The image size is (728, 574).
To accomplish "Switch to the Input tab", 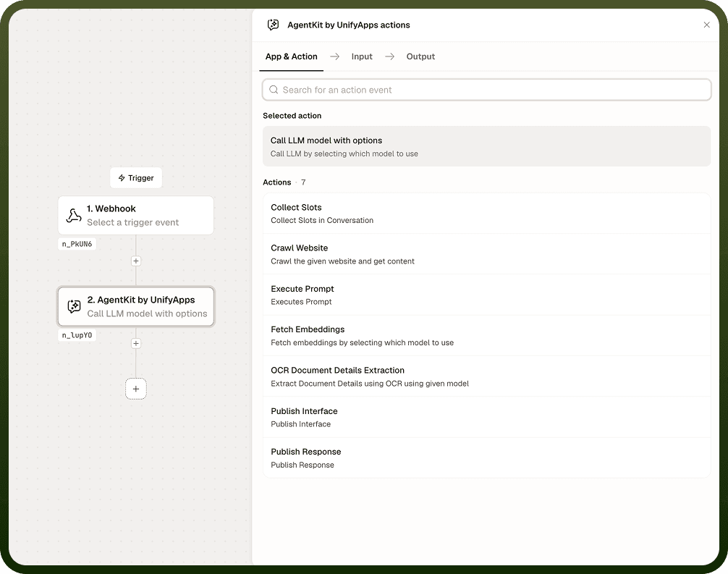I will tap(362, 56).
